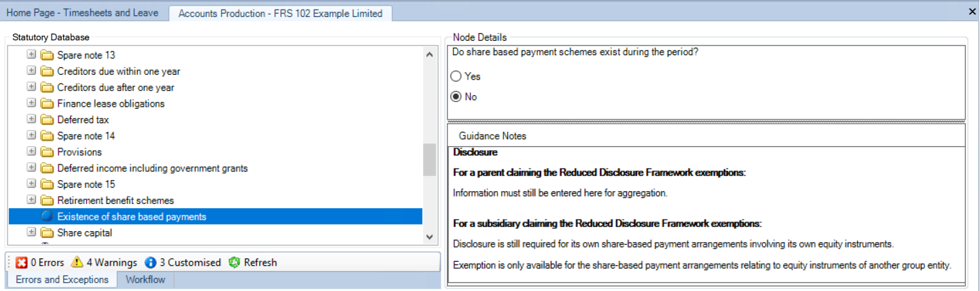The height and width of the screenshot is (291, 980).
Task: Expand the Deferred tax node
Action: (31, 120)
